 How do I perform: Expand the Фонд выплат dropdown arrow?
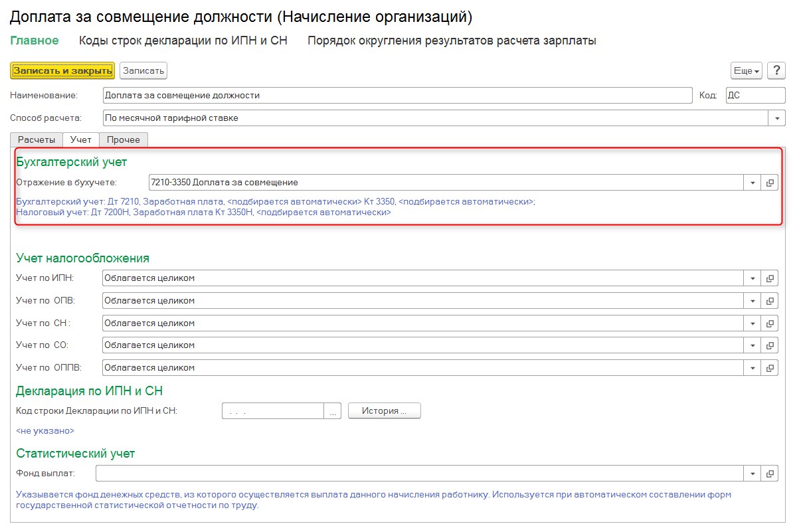(753, 474)
